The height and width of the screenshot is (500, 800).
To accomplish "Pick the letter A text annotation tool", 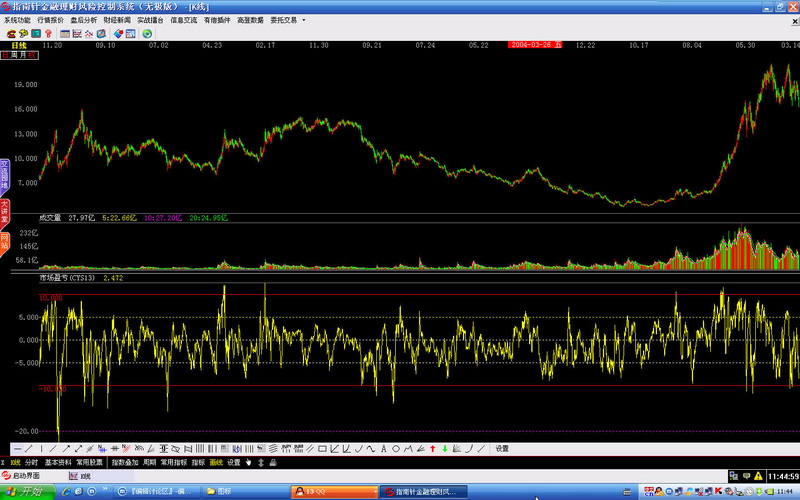I will click(x=383, y=449).
